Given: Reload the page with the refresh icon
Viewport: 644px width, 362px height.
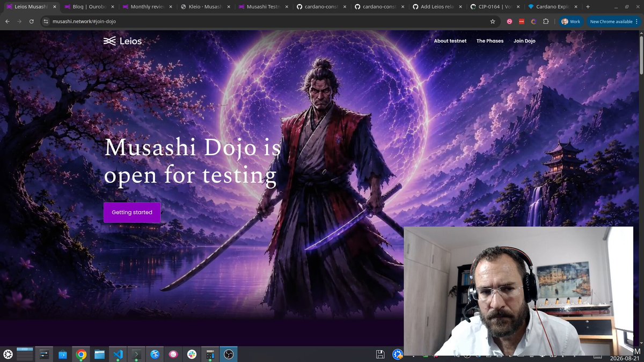Looking at the screenshot, I should coord(32,21).
